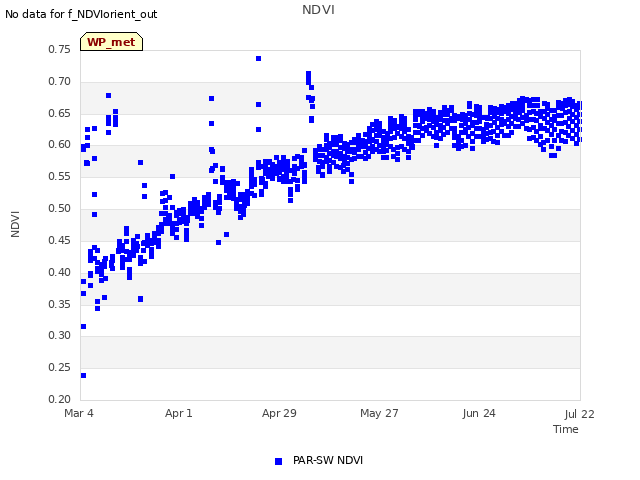Click the Mar 4 x-axis label

coord(79,413)
